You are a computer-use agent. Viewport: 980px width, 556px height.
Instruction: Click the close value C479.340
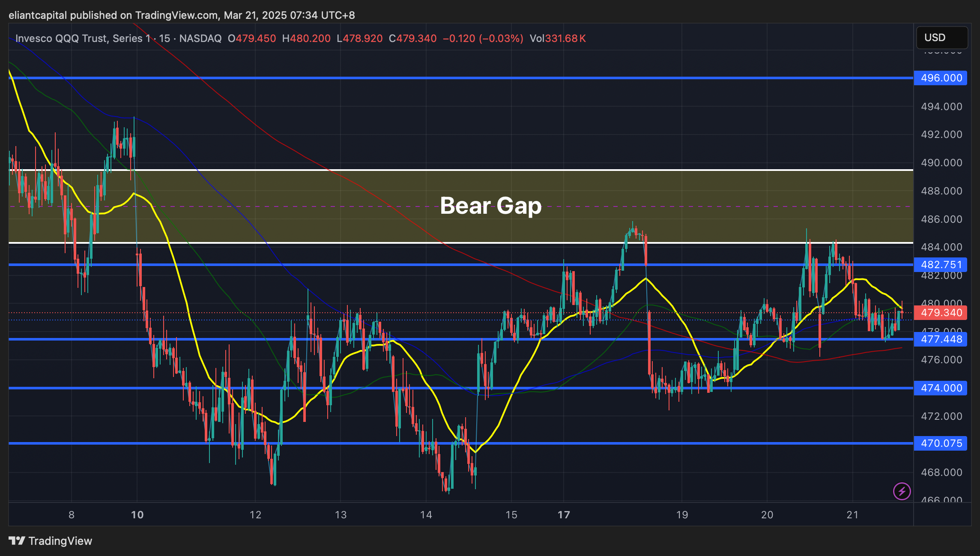point(413,39)
